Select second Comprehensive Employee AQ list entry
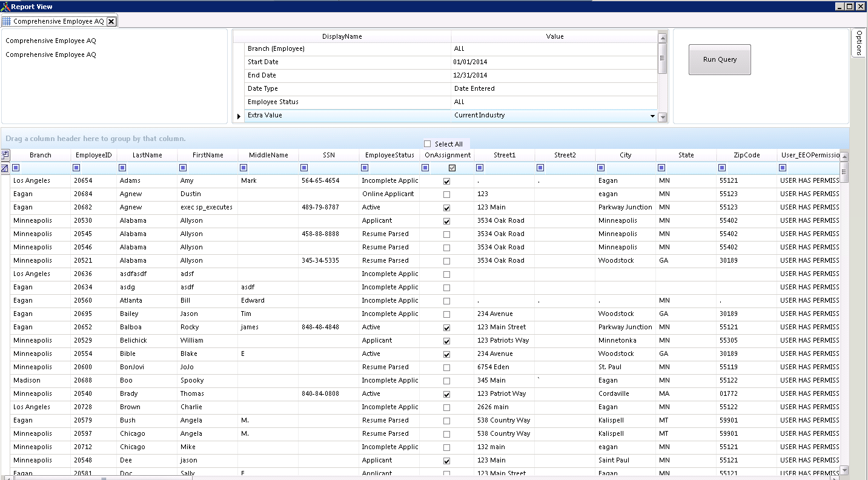Image resolution: width=868 pixels, height=480 pixels. pyautogui.click(x=51, y=54)
